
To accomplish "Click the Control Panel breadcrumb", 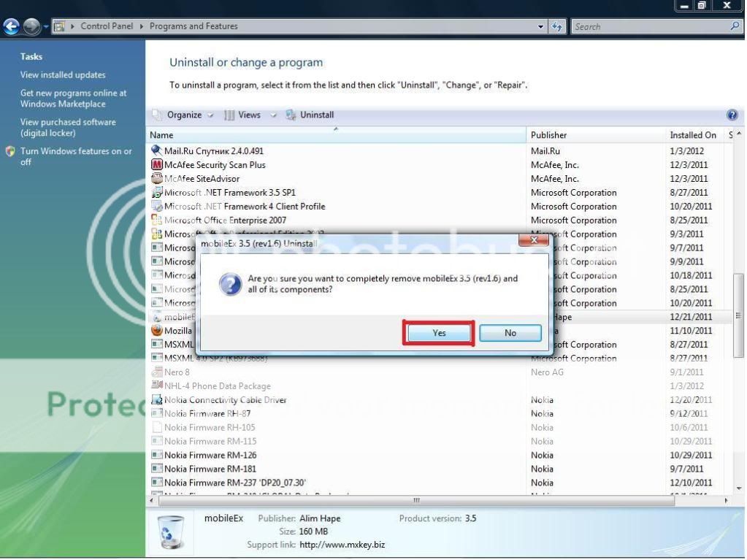I will click(107, 26).
